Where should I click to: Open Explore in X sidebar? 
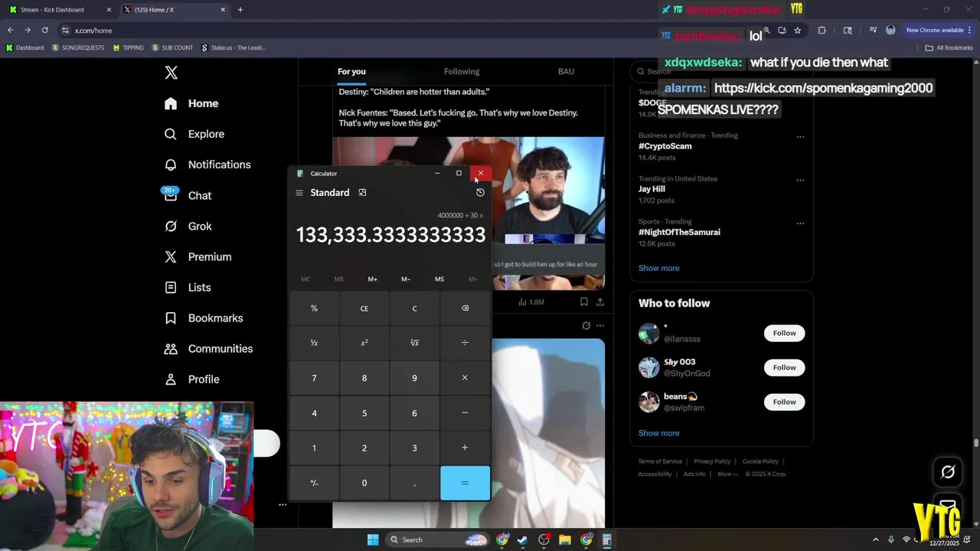pyautogui.click(x=194, y=134)
